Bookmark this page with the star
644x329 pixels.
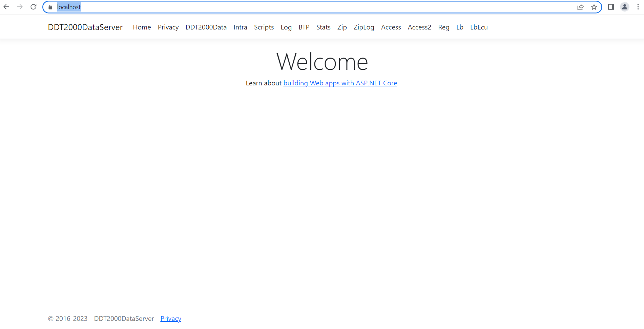pyautogui.click(x=594, y=7)
